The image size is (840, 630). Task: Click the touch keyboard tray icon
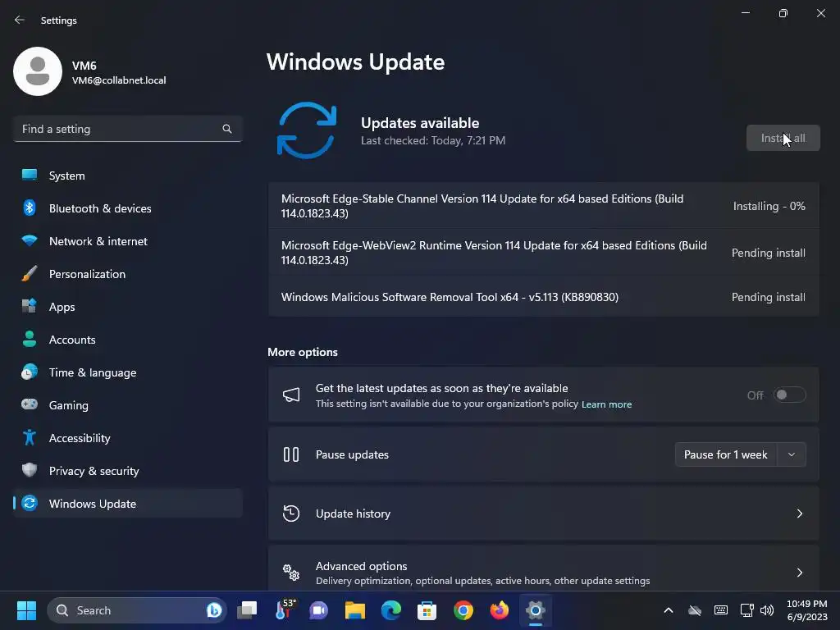point(721,610)
